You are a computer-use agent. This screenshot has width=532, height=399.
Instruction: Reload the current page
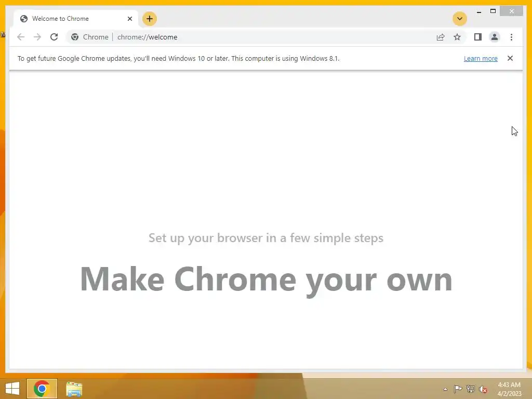click(x=54, y=37)
